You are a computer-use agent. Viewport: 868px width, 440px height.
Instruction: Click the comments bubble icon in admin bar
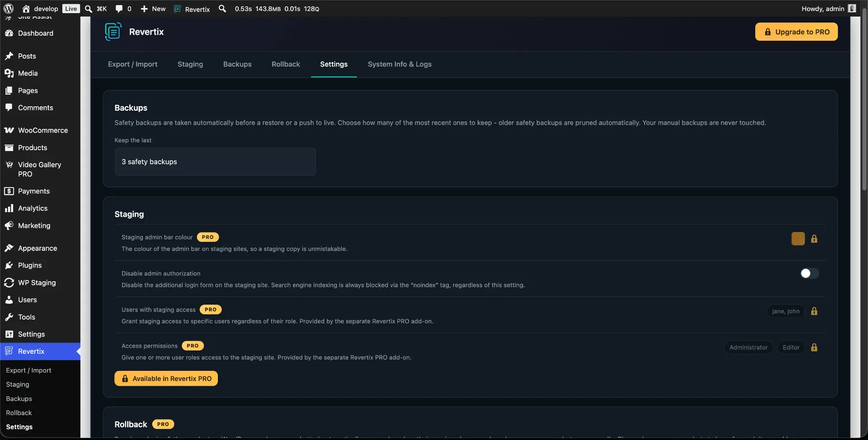tap(119, 8)
